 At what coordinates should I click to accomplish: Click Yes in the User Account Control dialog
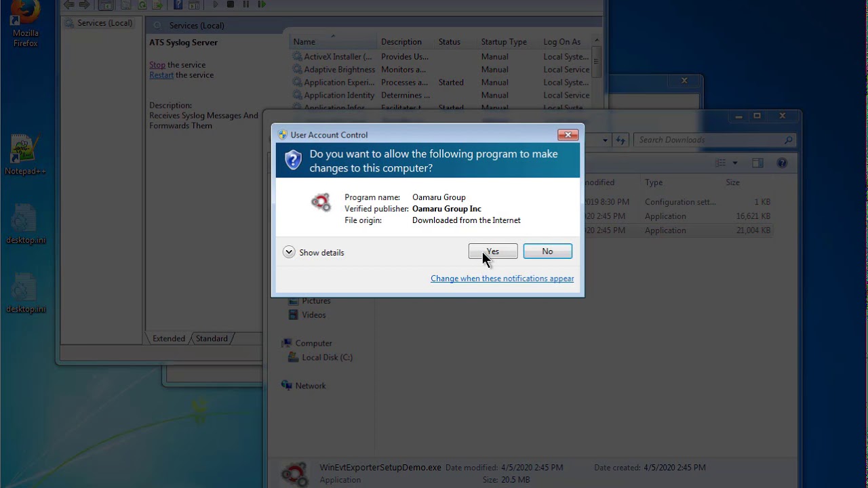point(493,251)
